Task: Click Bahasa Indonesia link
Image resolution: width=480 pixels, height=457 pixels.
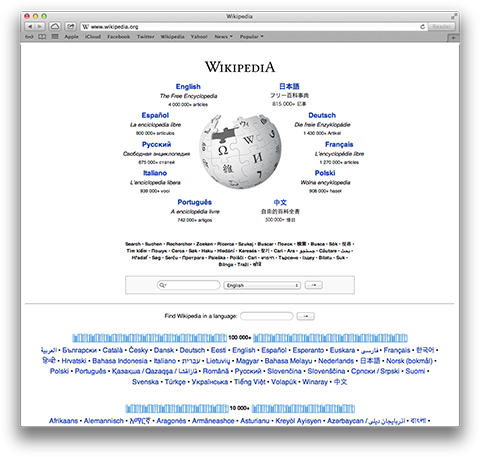Action: click(x=120, y=361)
